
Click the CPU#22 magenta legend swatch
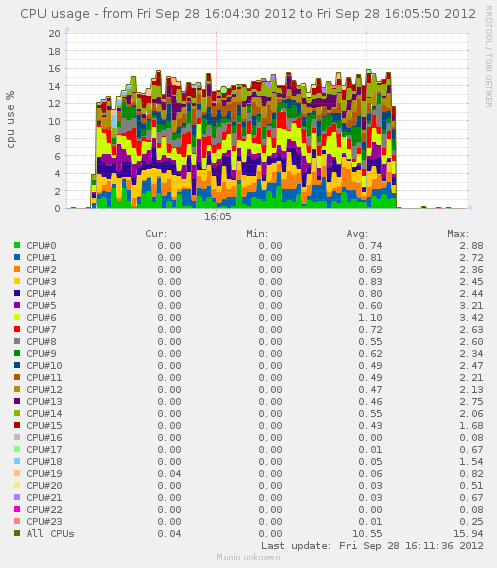click(x=17, y=509)
